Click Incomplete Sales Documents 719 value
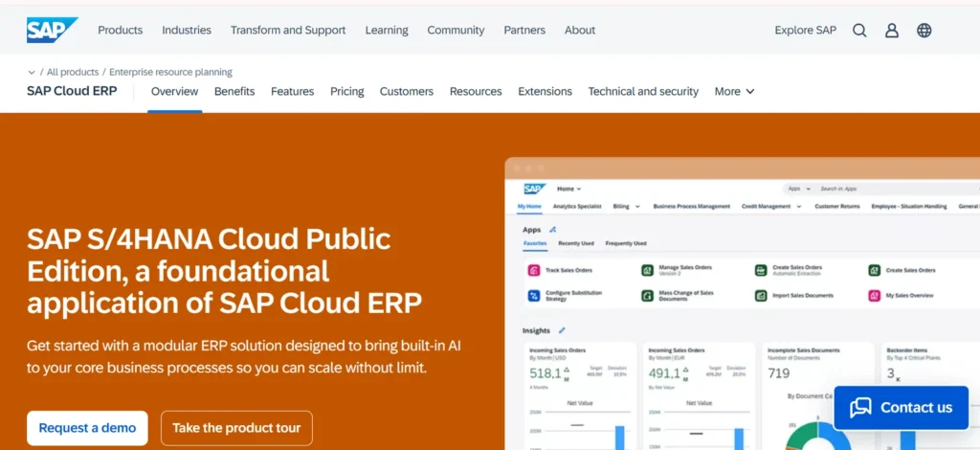This screenshot has height=450, width=980. pyautogui.click(x=778, y=373)
